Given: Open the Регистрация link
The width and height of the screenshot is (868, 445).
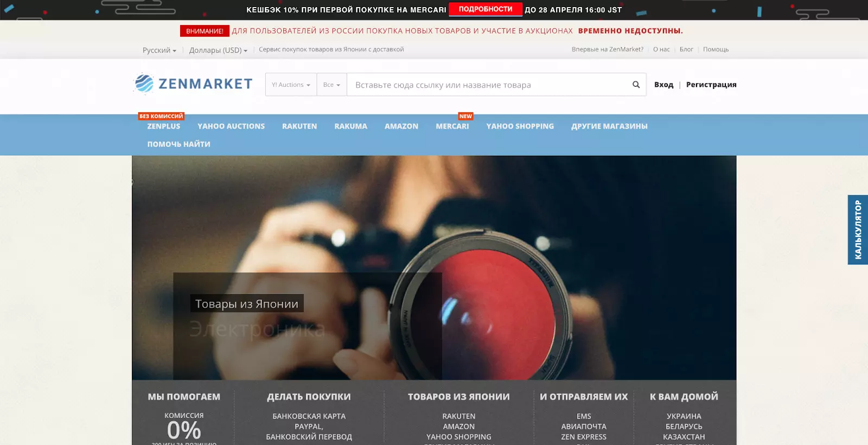Looking at the screenshot, I should tap(711, 85).
